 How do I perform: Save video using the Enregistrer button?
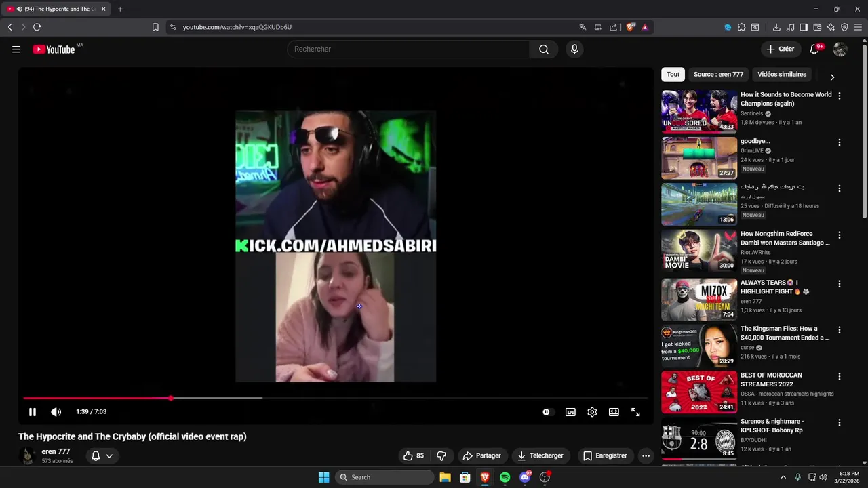(x=605, y=455)
